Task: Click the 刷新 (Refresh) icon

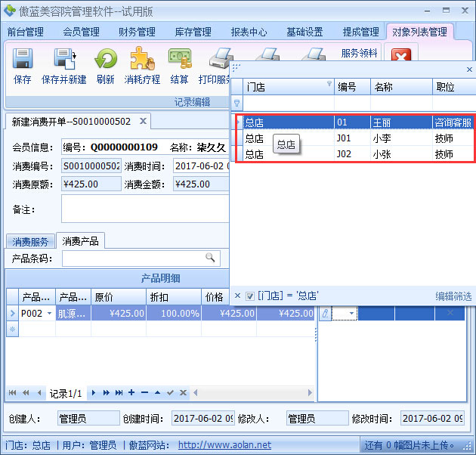Action: 106,59
